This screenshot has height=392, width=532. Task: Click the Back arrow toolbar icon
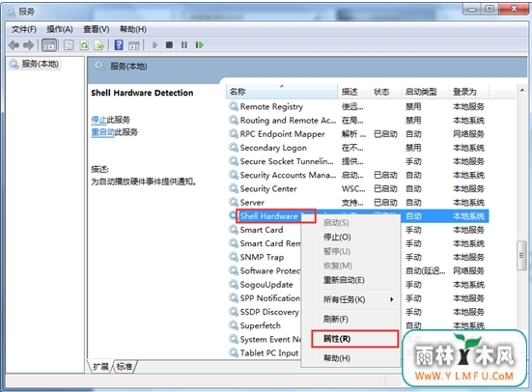click(14, 44)
